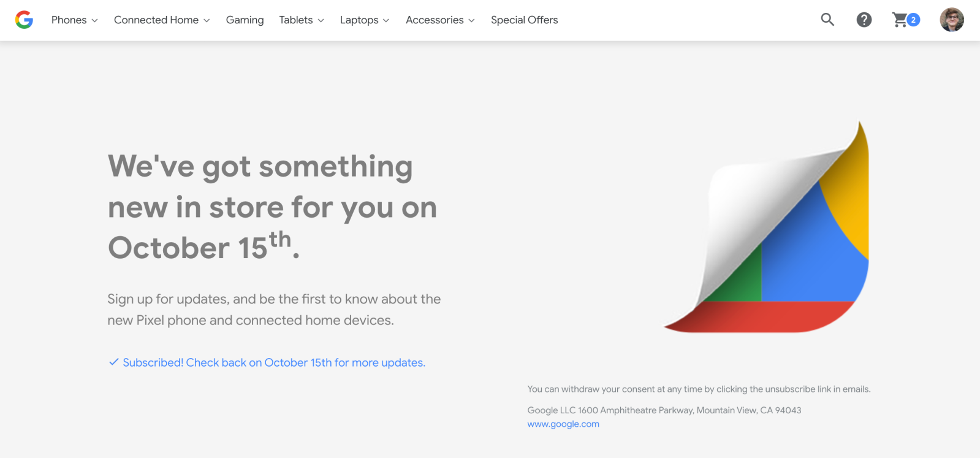This screenshot has width=980, height=458.
Task: Click the Google logo in the header
Action: [24, 20]
